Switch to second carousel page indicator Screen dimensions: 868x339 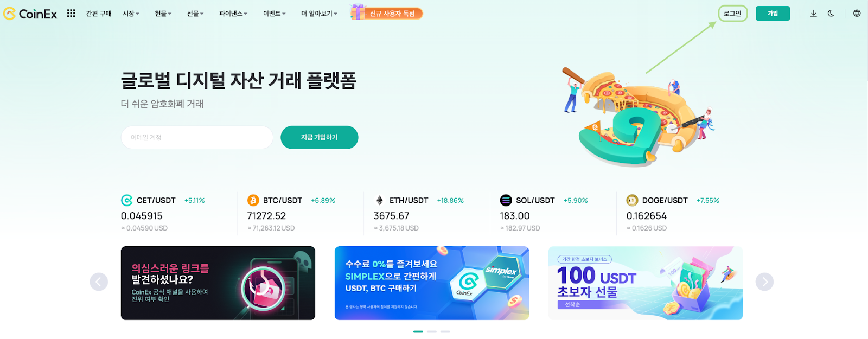(432, 331)
